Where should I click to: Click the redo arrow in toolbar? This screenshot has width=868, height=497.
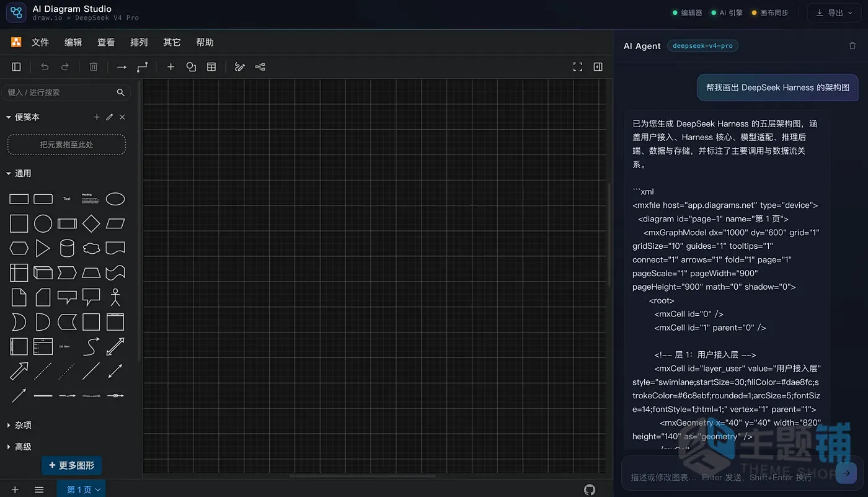[x=65, y=67]
